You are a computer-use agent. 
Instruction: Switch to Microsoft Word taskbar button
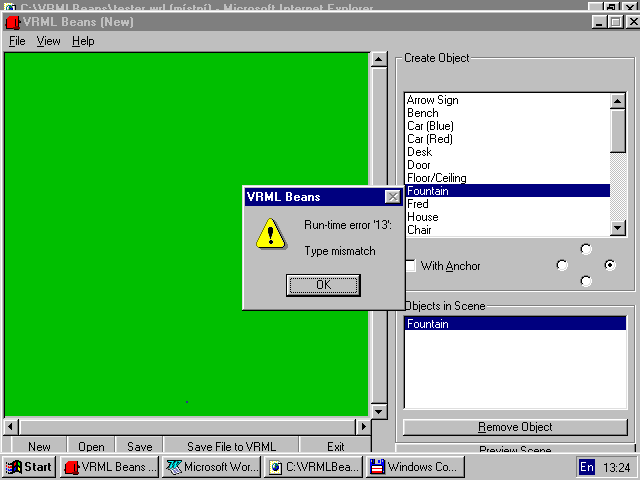pos(211,467)
